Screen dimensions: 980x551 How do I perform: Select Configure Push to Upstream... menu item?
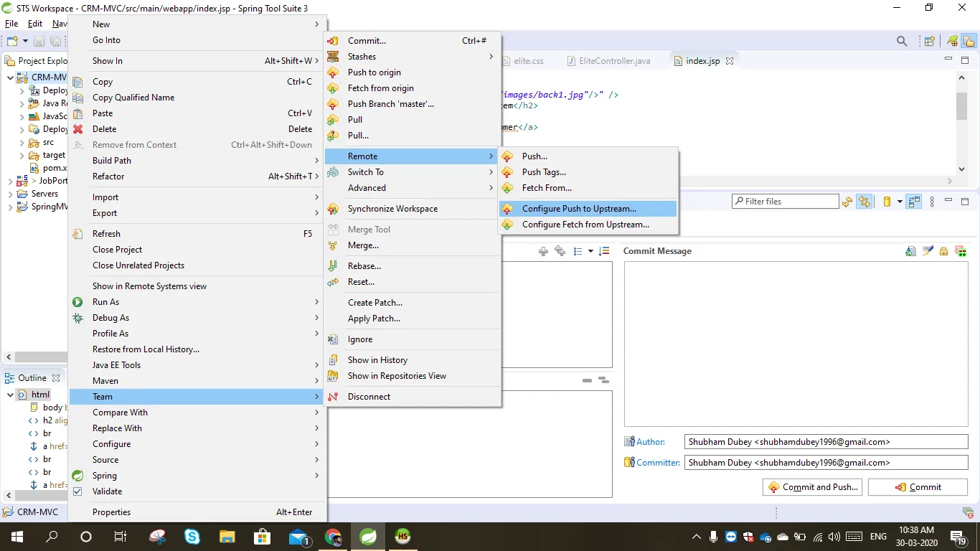point(588,209)
